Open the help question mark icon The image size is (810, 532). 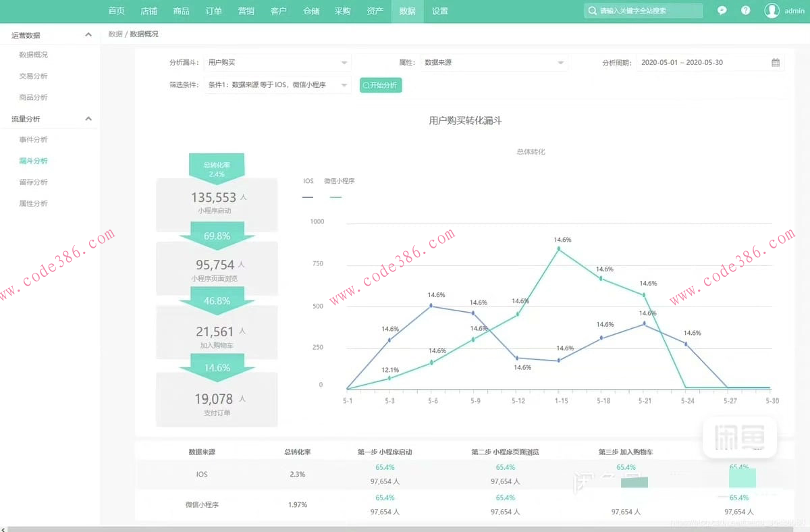pyautogui.click(x=745, y=11)
